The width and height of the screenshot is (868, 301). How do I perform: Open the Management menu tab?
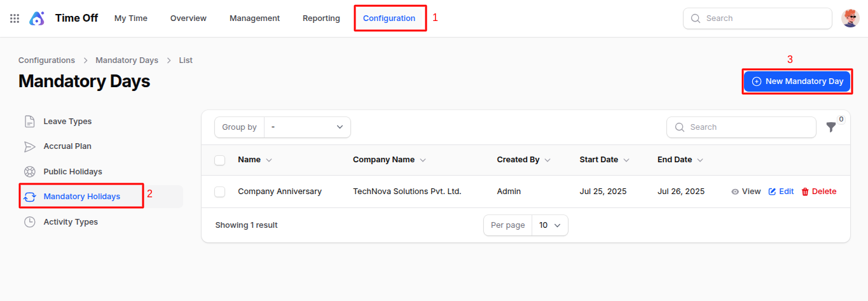click(x=254, y=18)
